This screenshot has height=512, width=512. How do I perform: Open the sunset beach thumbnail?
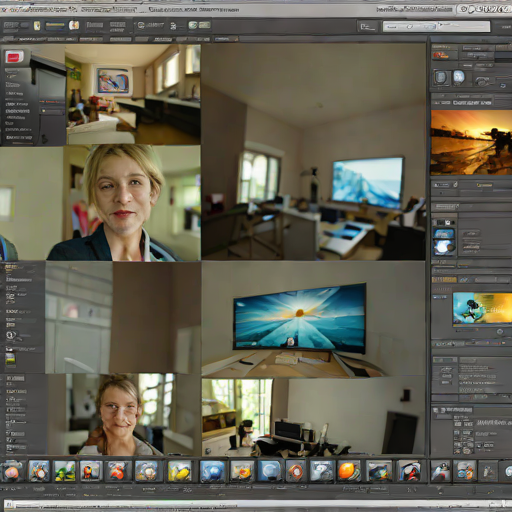[471, 143]
